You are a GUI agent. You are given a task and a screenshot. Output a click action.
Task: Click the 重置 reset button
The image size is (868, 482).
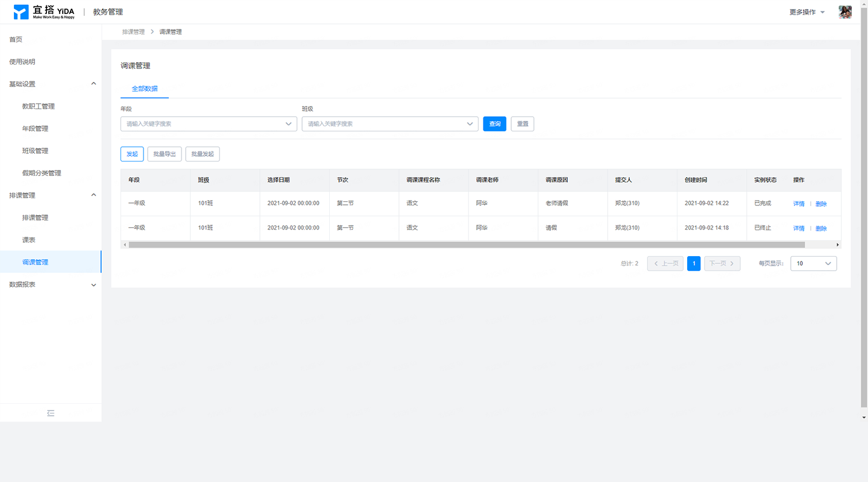pos(523,124)
